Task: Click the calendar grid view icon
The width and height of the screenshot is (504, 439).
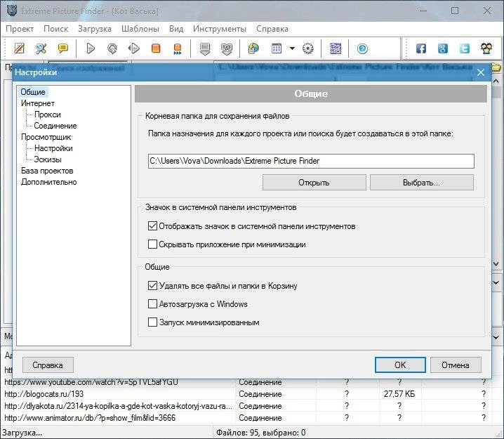Action: (277, 48)
